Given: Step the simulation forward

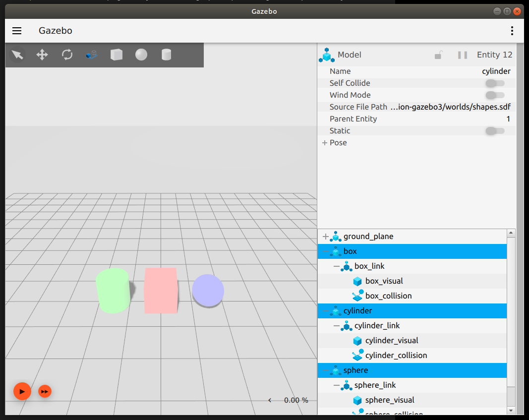Looking at the screenshot, I should [45, 391].
